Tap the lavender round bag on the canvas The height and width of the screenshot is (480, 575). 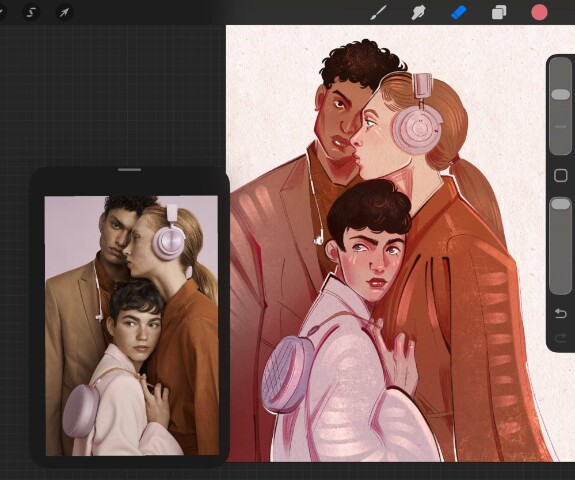click(288, 374)
